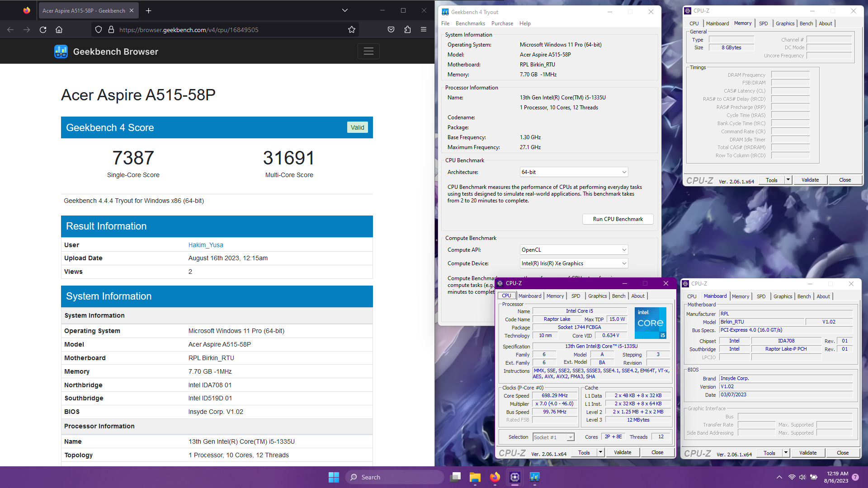Image resolution: width=868 pixels, height=488 pixels.
Task: Click Run CPU Benchmark button
Action: coord(618,219)
